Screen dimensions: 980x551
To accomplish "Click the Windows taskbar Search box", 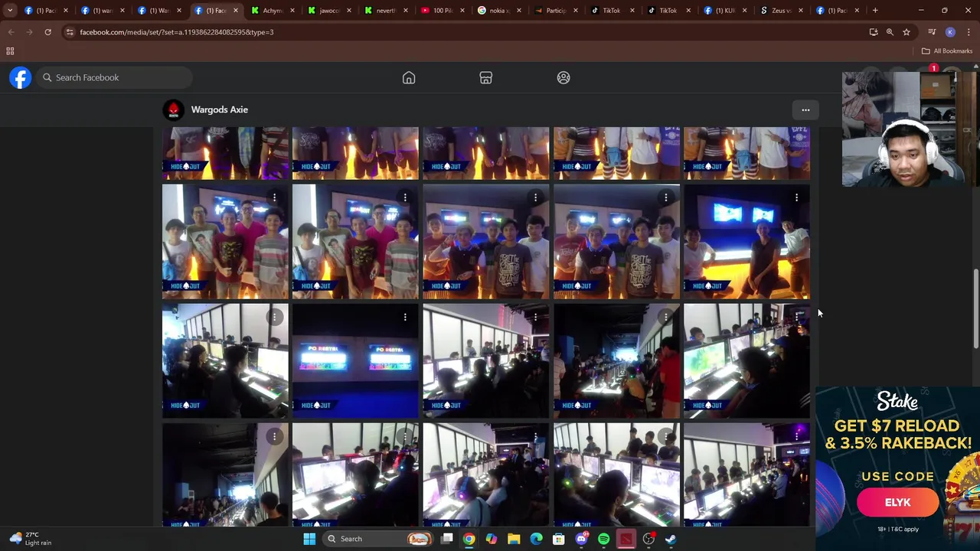I will 378,539.
